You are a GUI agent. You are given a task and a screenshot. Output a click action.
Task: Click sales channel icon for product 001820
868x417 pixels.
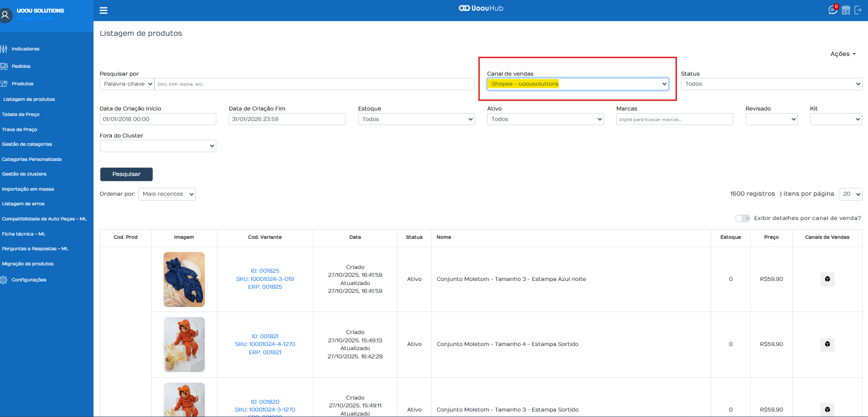coord(827,409)
